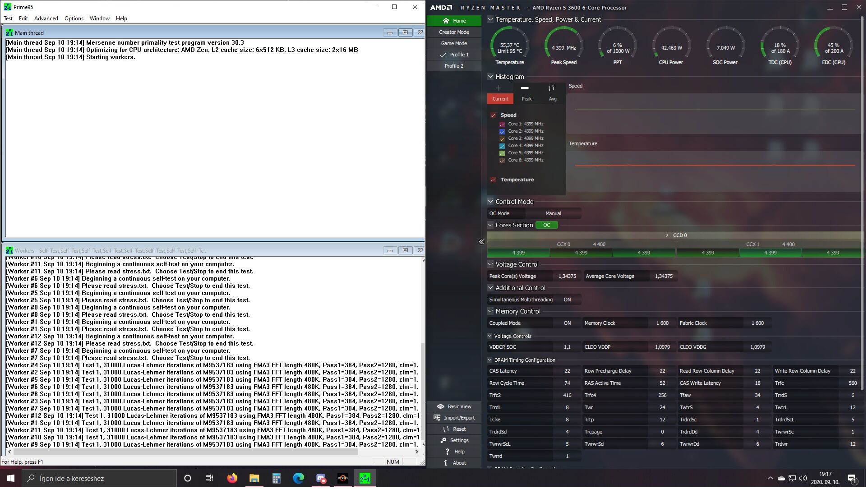The height and width of the screenshot is (489, 868).
Task: Click the CCX 0 first core bar
Action: click(x=519, y=254)
